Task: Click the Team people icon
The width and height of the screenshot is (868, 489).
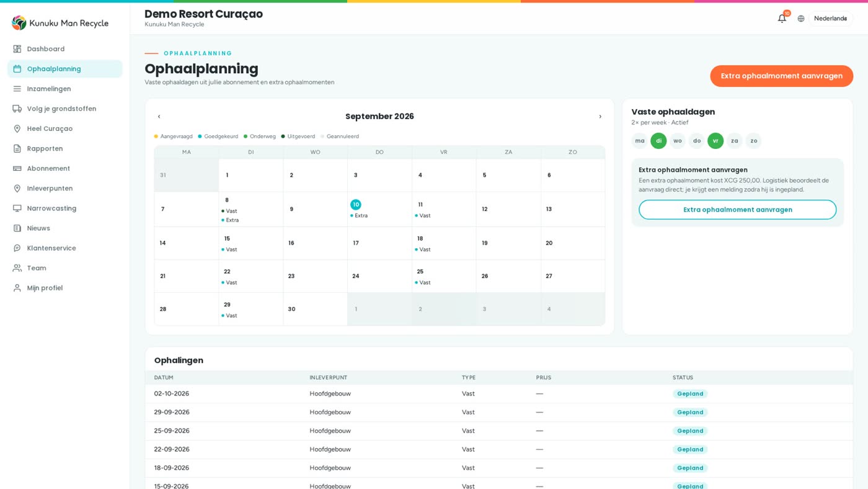Action: tap(17, 267)
